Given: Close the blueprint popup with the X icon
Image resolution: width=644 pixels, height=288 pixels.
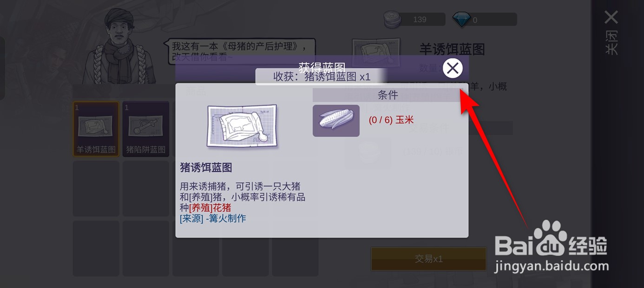Looking at the screenshot, I should [453, 68].
